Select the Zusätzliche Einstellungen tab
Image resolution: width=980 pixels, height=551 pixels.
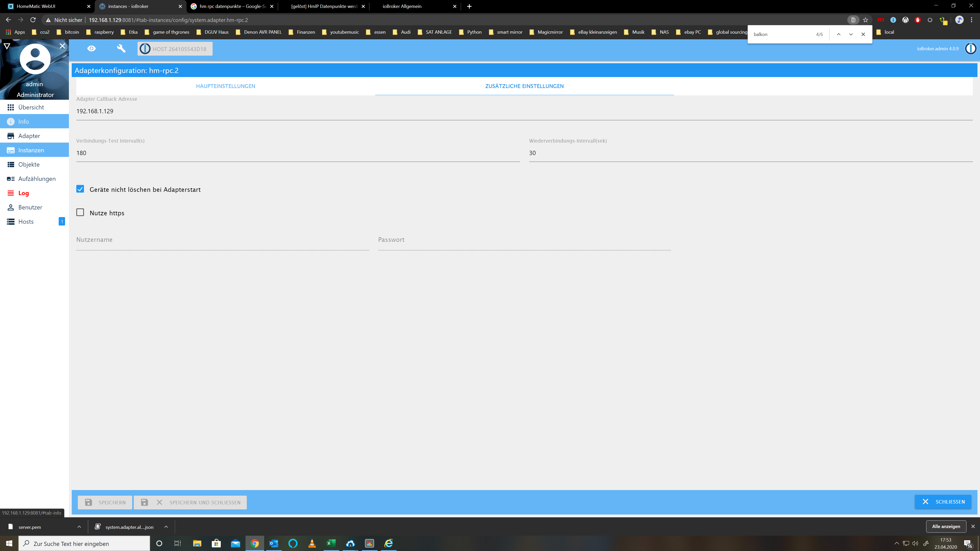(x=524, y=86)
